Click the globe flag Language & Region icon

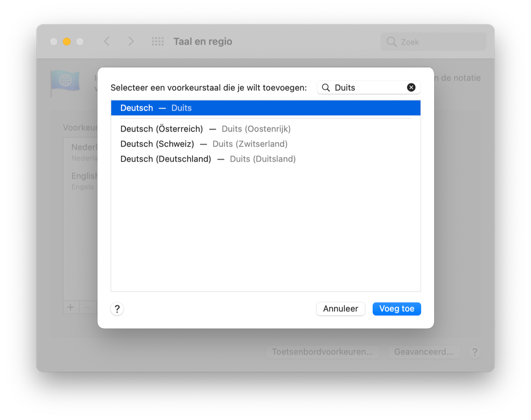65,81
